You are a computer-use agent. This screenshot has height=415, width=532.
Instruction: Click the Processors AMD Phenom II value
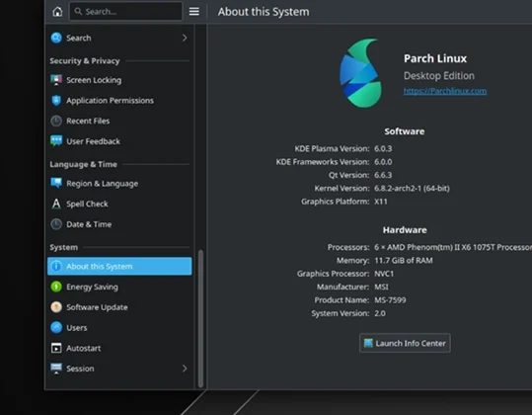(x=453, y=247)
